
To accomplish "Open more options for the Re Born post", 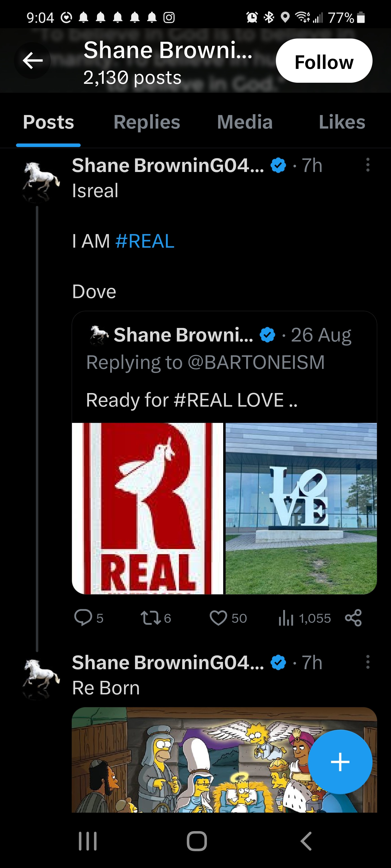I will point(368,662).
